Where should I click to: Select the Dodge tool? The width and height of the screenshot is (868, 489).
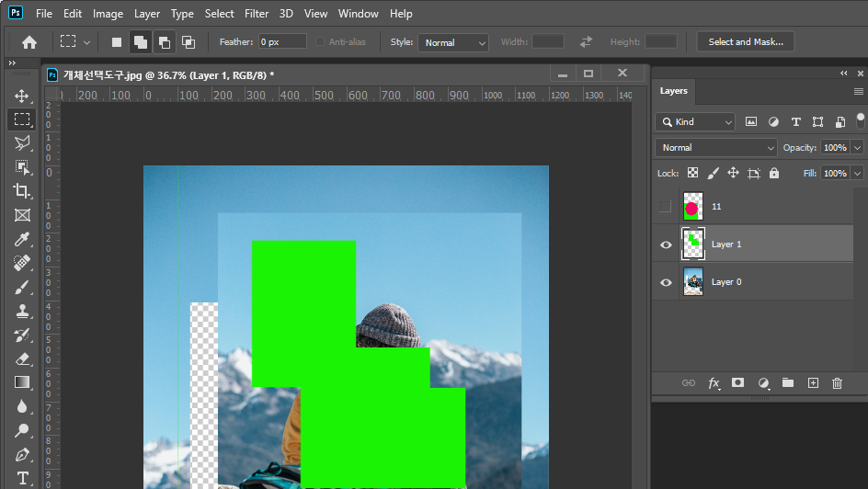(21, 430)
